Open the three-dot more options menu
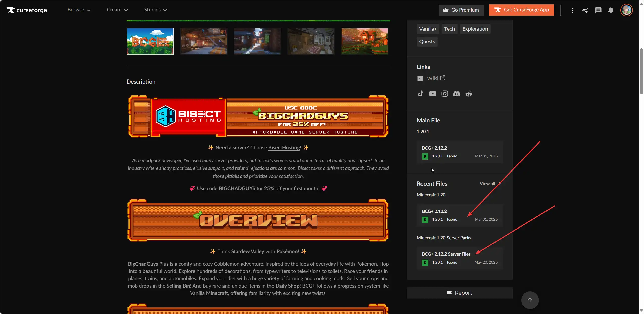 pos(572,10)
